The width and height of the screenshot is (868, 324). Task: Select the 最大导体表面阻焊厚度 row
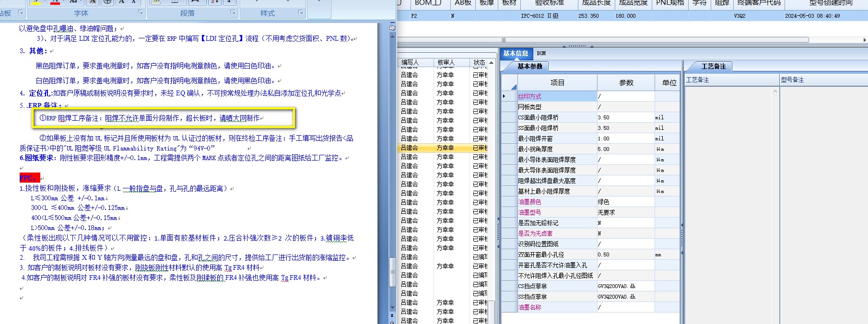coord(591,170)
